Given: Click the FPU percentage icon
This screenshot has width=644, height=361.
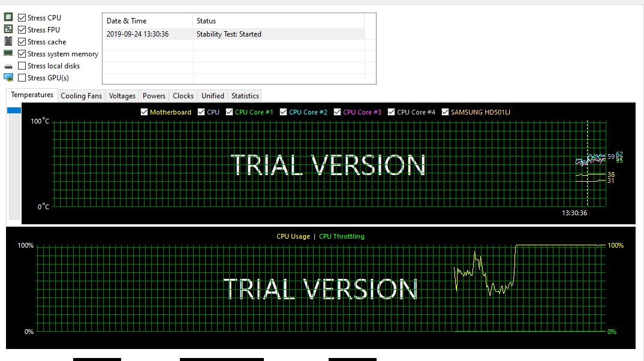Looking at the screenshot, I should [8, 29].
